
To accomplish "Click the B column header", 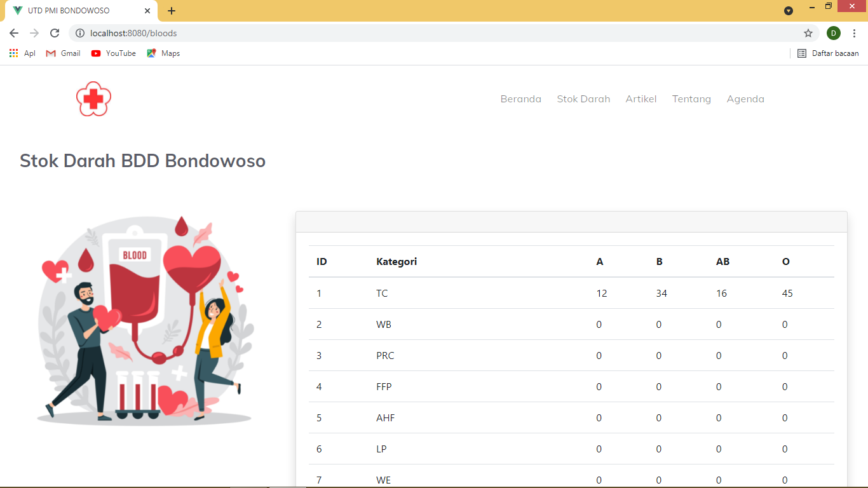I will (x=660, y=262).
